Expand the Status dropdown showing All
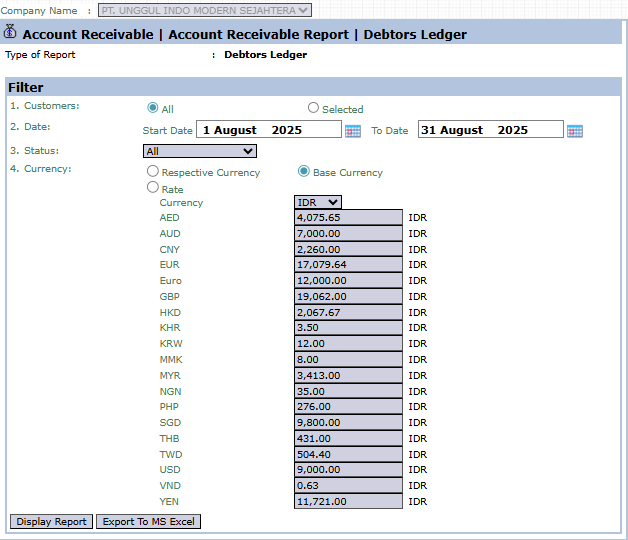The image size is (628, 540). 200,151
